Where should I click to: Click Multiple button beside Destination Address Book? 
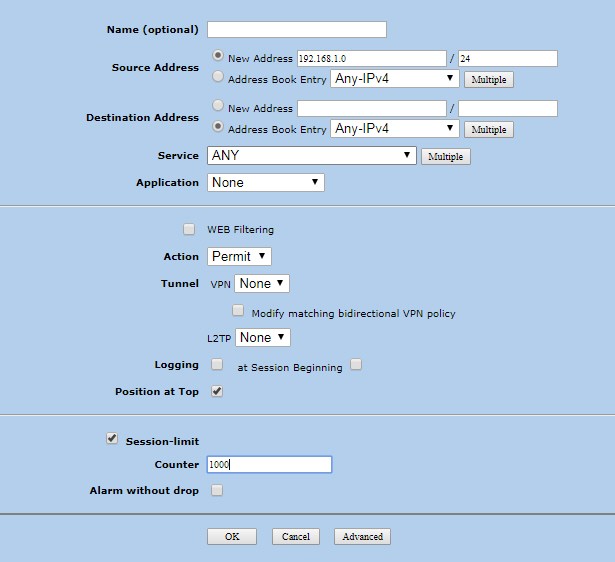tap(489, 129)
